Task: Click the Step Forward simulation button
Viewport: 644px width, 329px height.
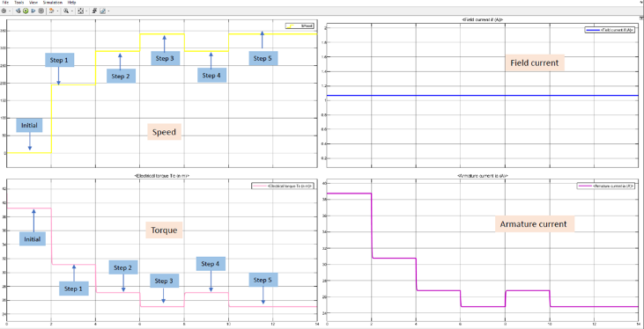Action: [33, 11]
